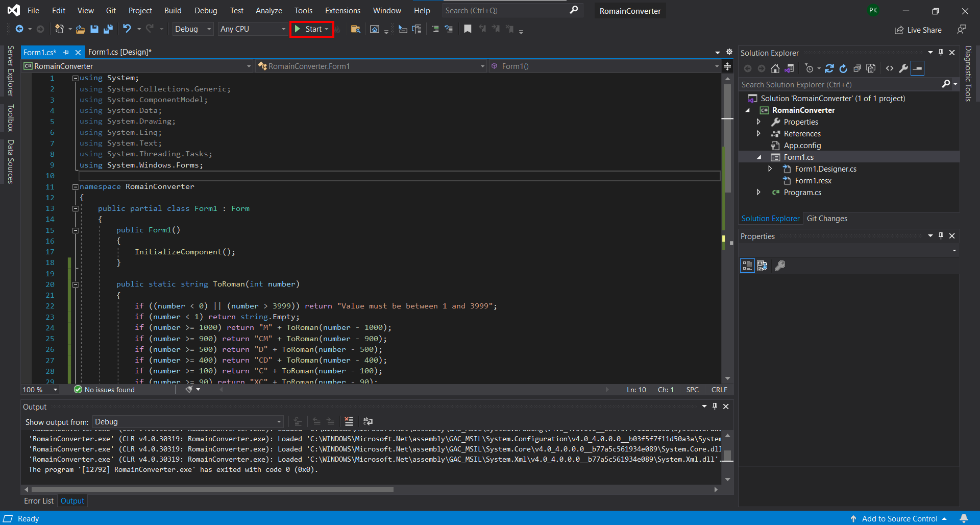Click the Refresh icon in Solution Explorer

click(x=843, y=68)
